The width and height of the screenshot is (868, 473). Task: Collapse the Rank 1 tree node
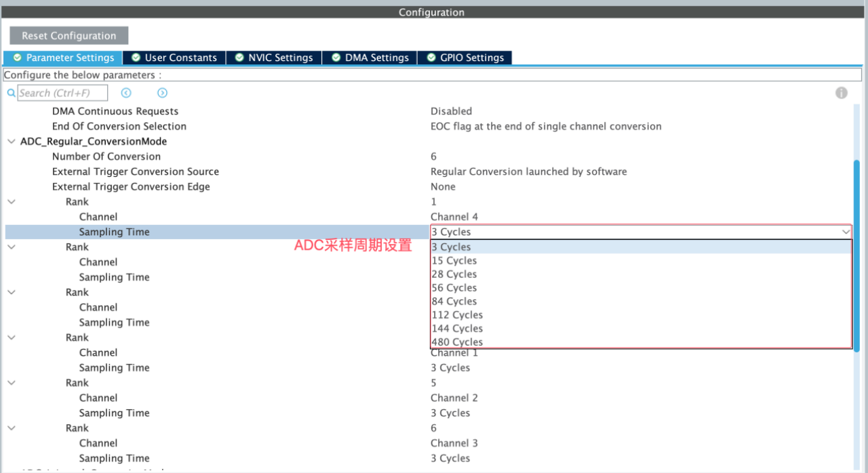[12, 202]
